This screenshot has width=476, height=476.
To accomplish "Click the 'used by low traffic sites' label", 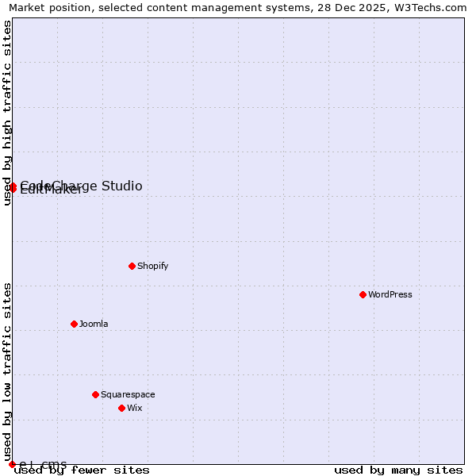I will (x=7, y=371).
